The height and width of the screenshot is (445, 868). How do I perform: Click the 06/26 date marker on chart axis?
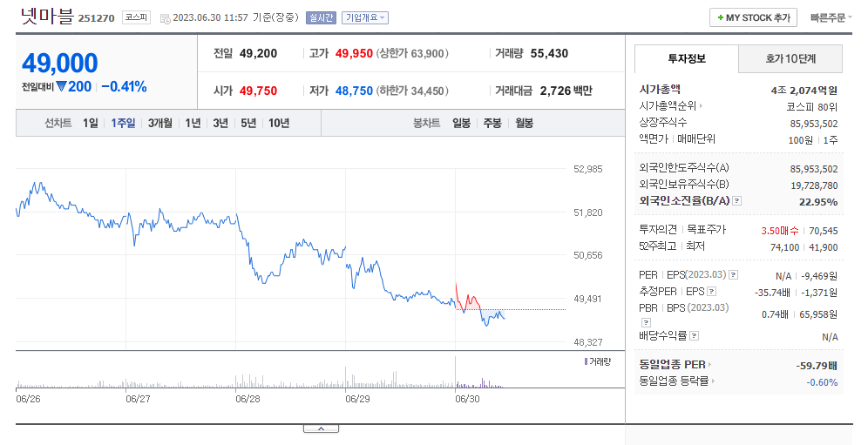click(x=28, y=399)
